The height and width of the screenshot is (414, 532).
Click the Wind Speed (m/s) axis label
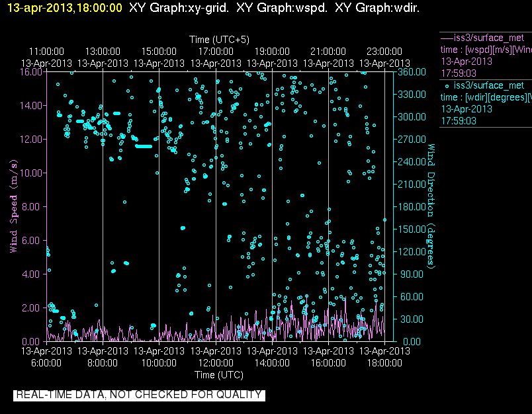(x=14, y=206)
